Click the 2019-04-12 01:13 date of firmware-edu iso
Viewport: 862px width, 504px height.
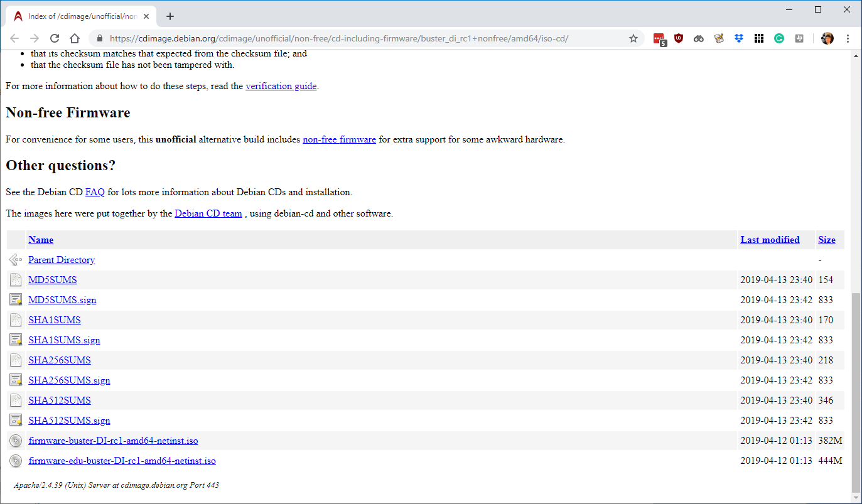pos(776,461)
